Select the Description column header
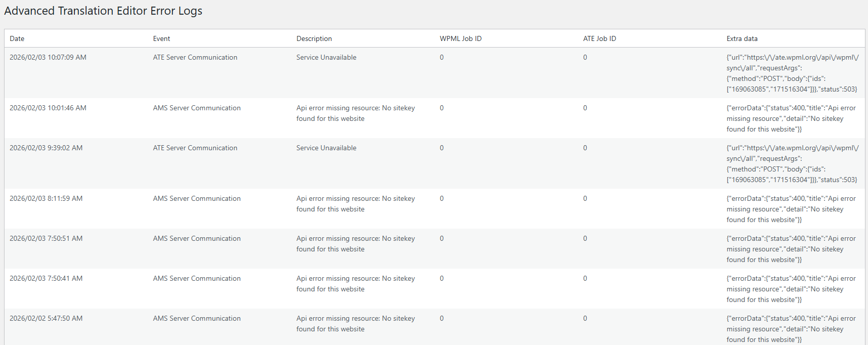 [314, 38]
